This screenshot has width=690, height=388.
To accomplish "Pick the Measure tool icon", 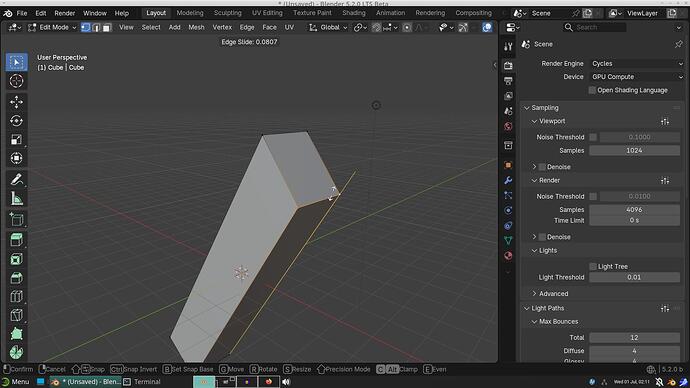I will (16, 198).
